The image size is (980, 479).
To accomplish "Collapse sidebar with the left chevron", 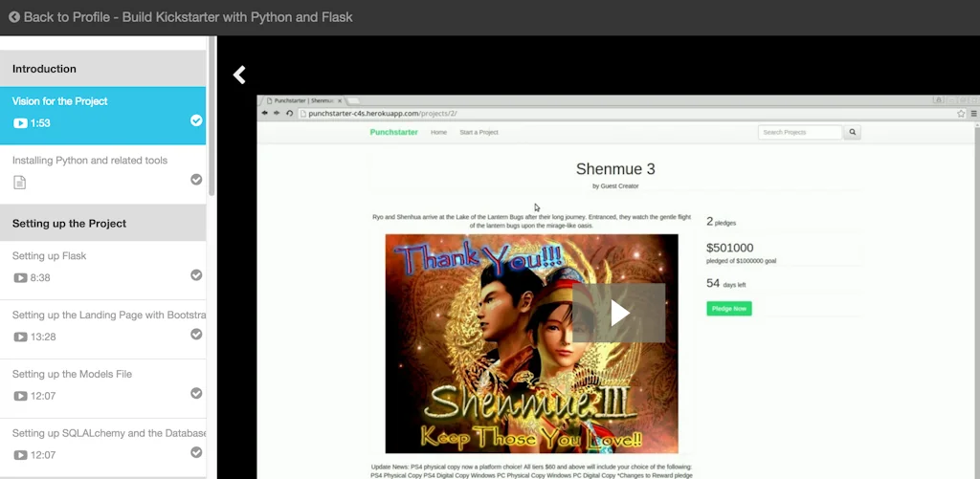I will point(239,75).
